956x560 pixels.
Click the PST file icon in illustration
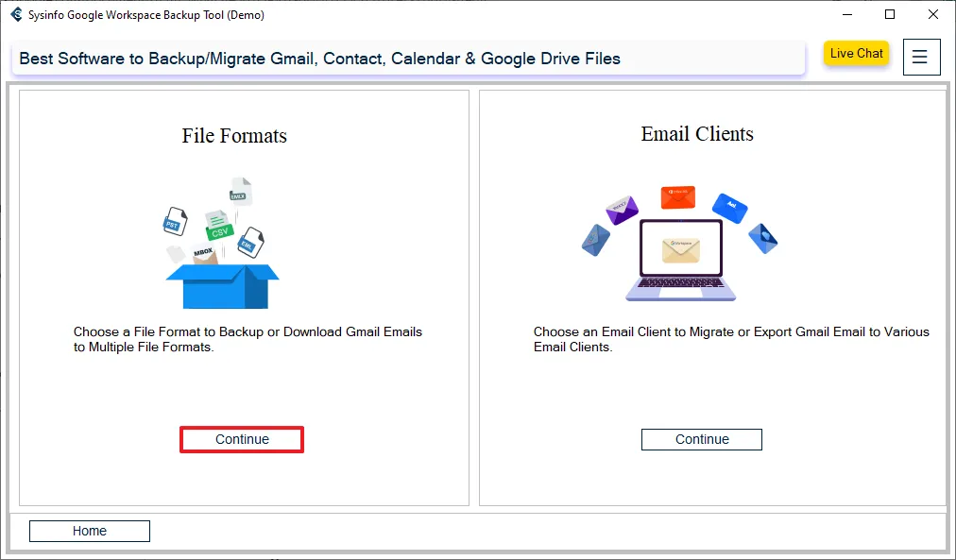(175, 222)
